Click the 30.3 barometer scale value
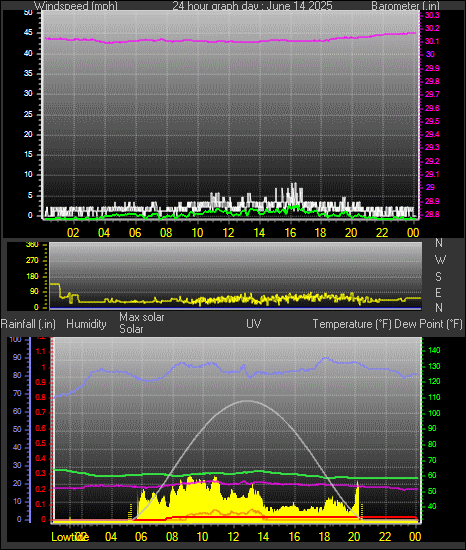 432,15
